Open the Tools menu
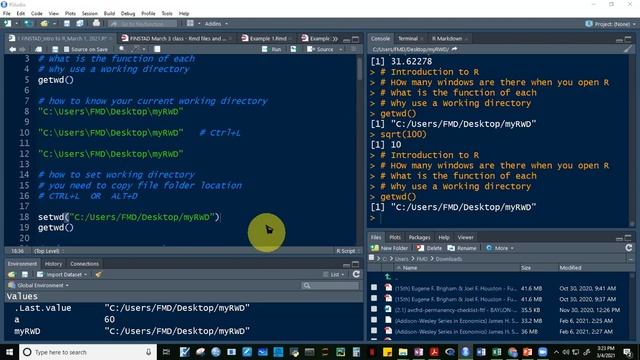 tap(167, 13)
